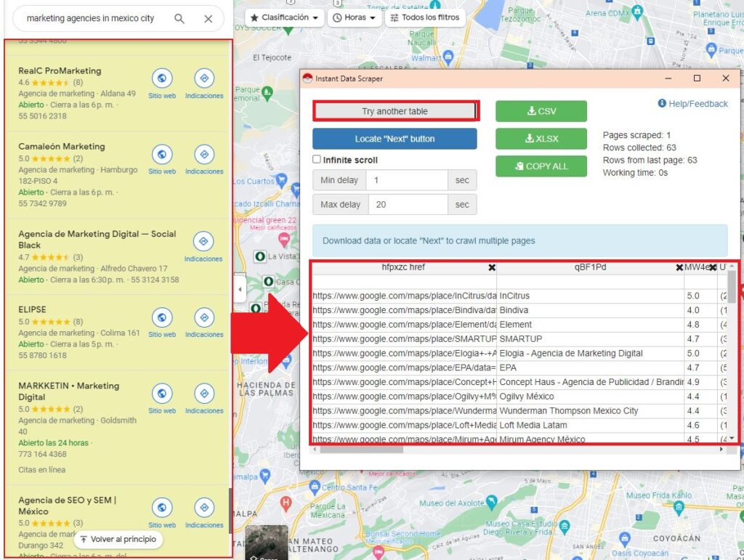Click Try another table button
The image size is (744, 560).
[395, 111]
